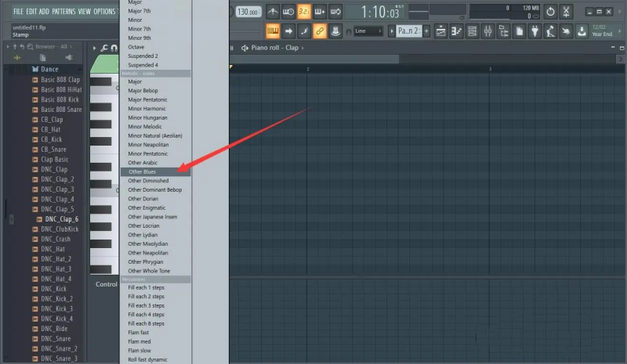Screen dimensions: 627x364
Task: Choose Other Blues scale entry
Action: (155, 171)
